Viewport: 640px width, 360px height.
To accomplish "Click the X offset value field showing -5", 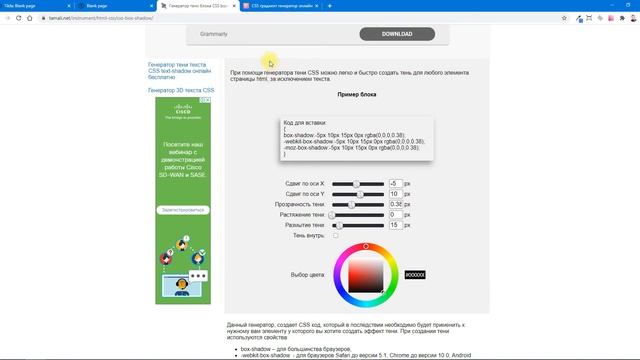I will [x=396, y=184].
